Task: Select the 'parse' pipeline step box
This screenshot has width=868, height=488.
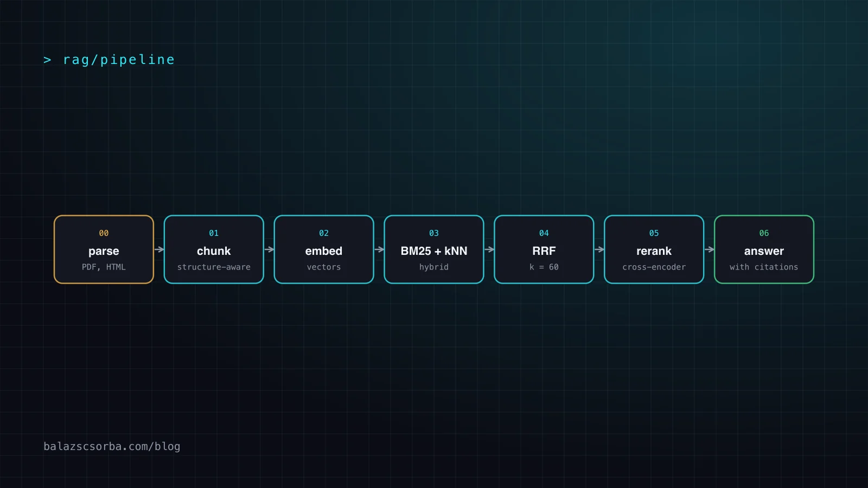Action: point(104,249)
